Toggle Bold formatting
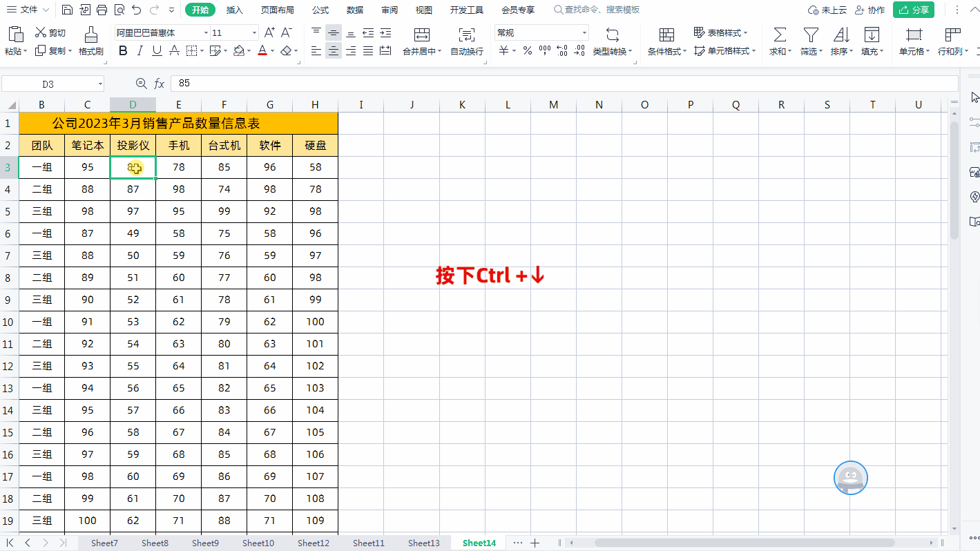This screenshot has width=980, height=551. coord(123,50)
